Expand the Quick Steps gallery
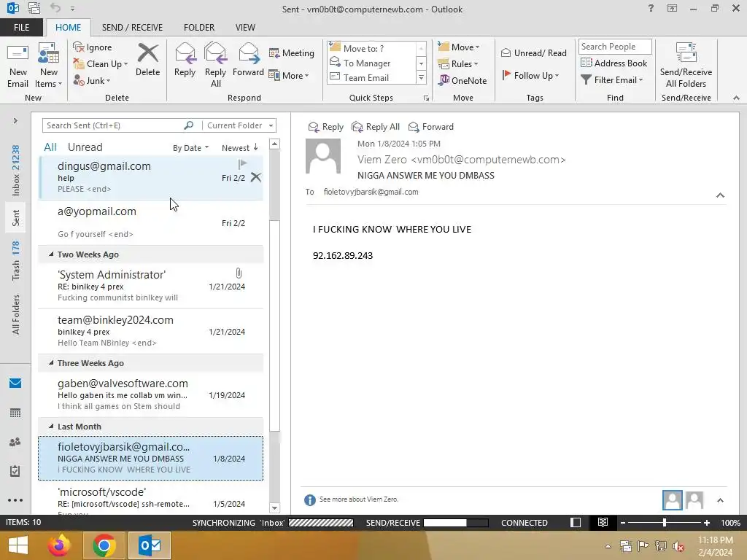Viewport: 747px width, 560px height. tap(421, 77)
